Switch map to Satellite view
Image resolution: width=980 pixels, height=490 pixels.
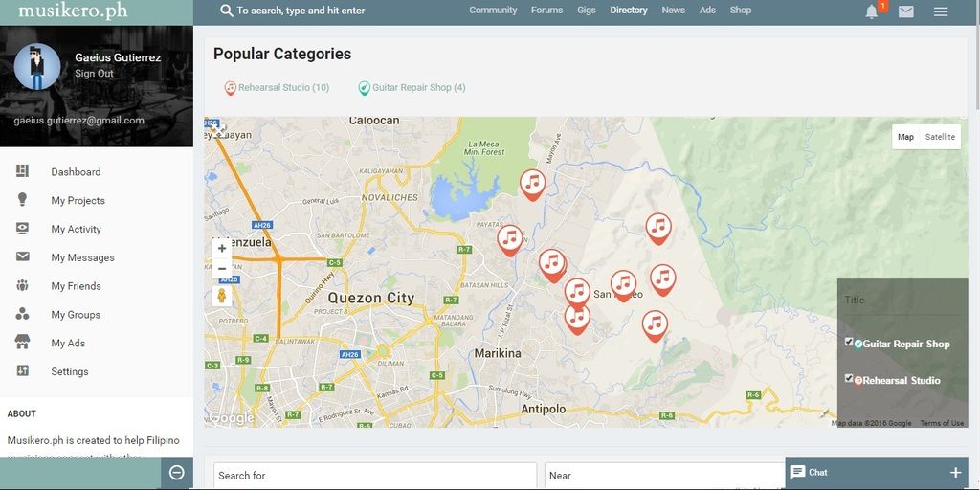pyautogui.click(x=940, y=137)
